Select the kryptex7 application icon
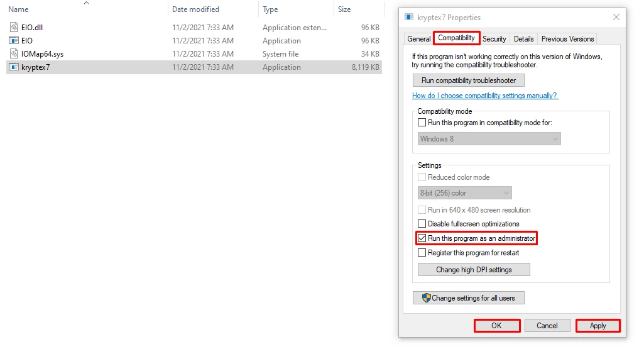The image size is (644, 349). [x=14, y=67]
